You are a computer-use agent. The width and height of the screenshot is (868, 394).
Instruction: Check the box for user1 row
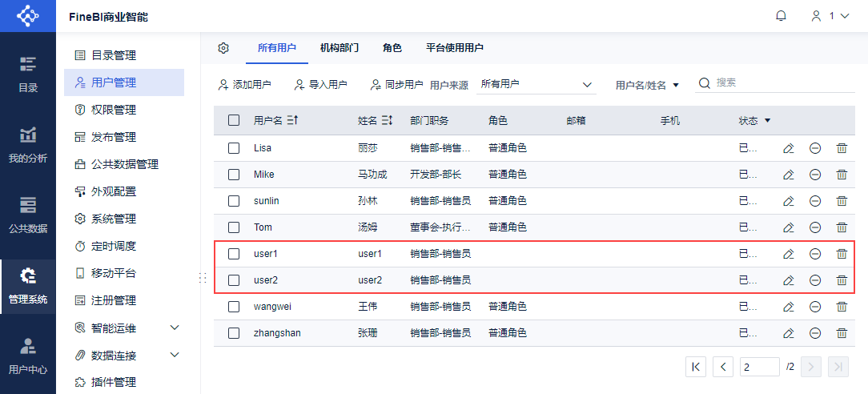click(x=234, y=254)
